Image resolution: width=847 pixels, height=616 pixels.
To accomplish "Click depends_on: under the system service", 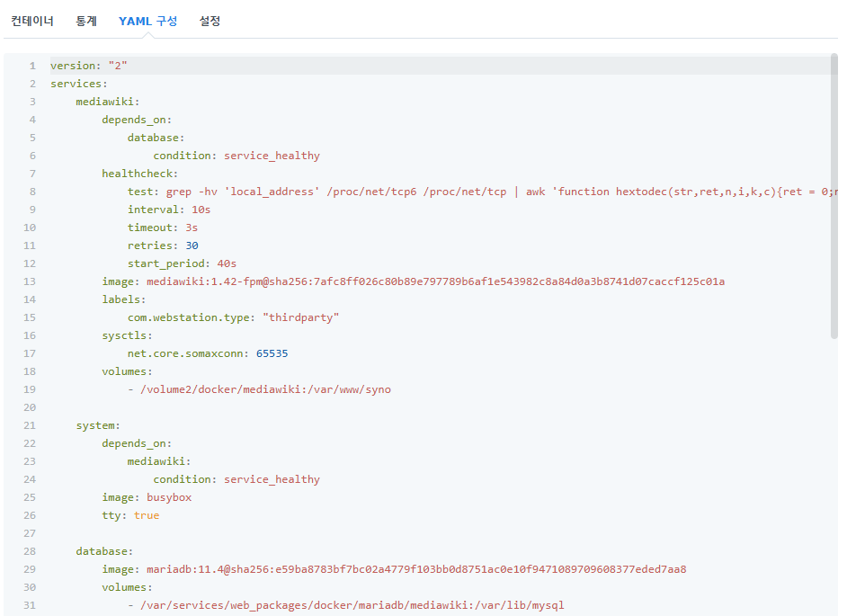I will pyautogui.click(x=137, y=443).
